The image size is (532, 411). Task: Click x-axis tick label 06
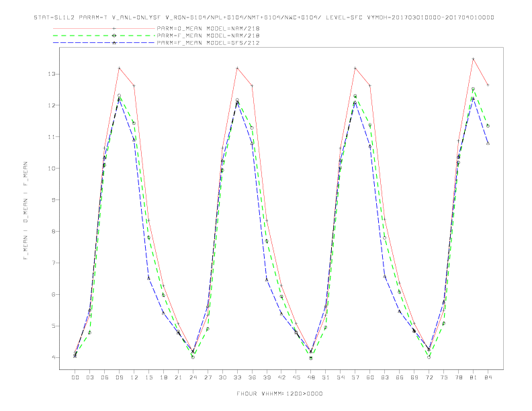click(105, 377)
